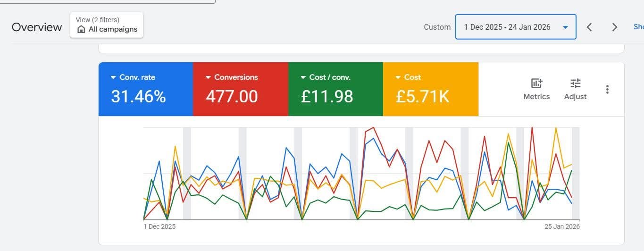The image size is (644, 251).
Task: Expand the Conversions metric selector arrow
Action: coord(208,77)
